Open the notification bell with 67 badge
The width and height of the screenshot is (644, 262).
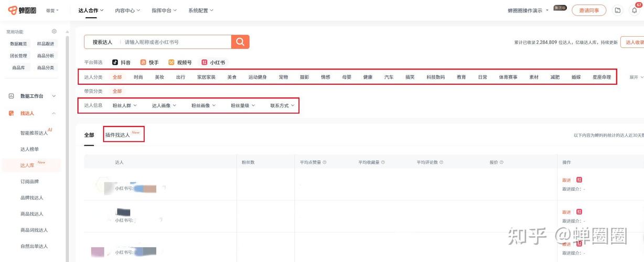(x=635, y=10)
